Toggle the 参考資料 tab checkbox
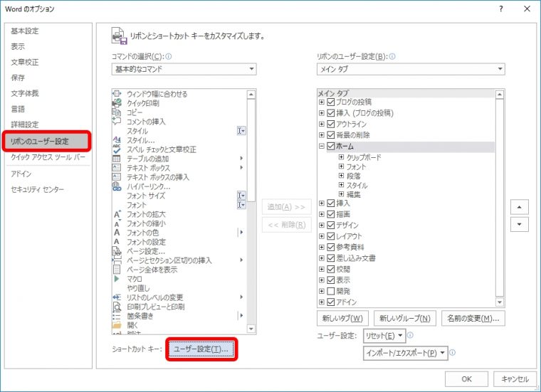Viewport: 541px width, 392px height. pos(330,247)
